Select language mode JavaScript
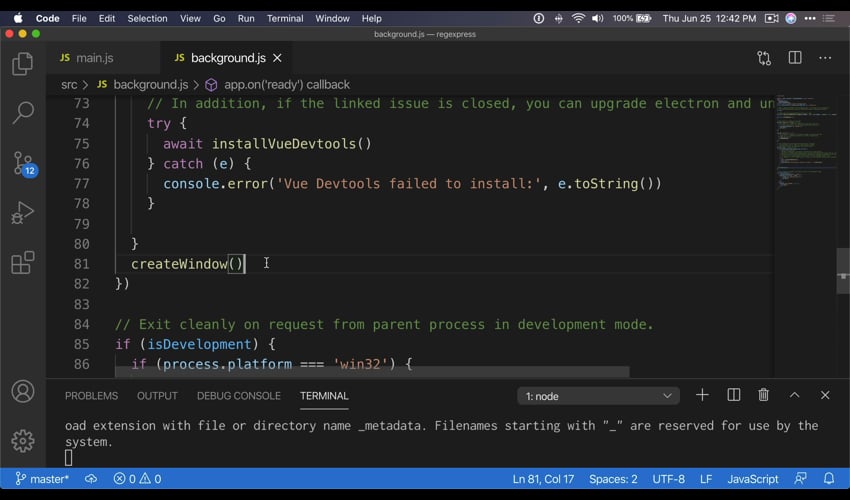 click(752, 479)
